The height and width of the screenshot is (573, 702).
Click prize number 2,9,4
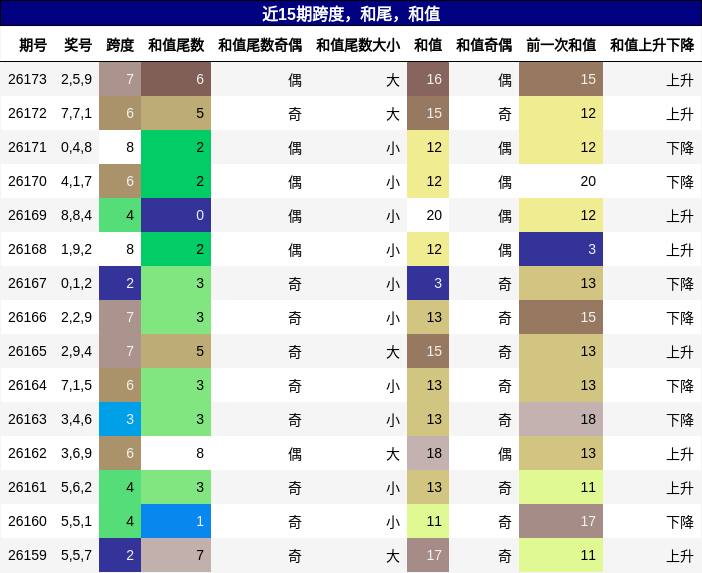pos(77,351)
